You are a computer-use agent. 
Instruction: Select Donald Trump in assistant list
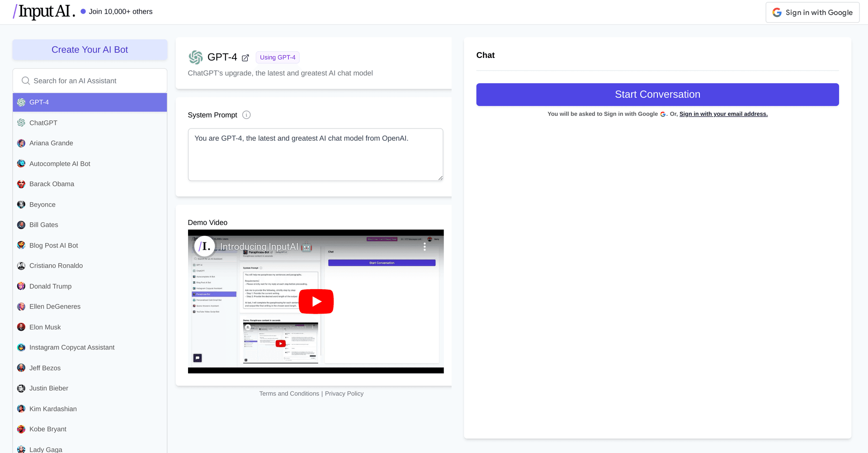click(90, 286)
